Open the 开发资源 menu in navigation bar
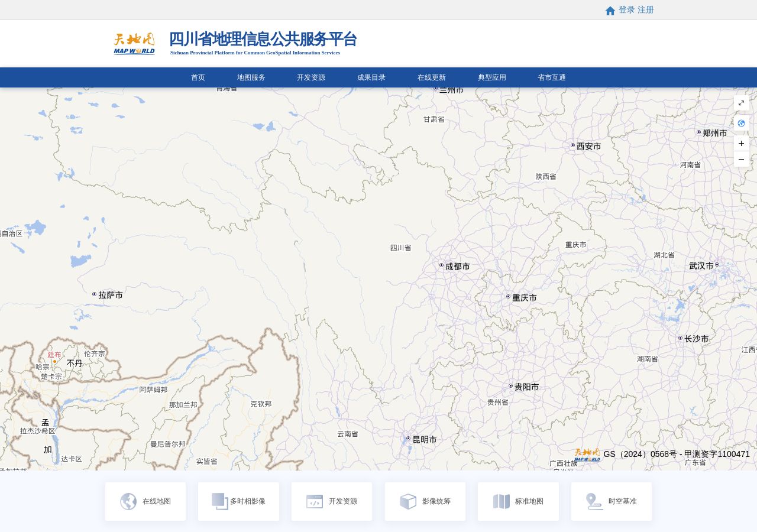This screenshot has height=532, width=757. 311,77
